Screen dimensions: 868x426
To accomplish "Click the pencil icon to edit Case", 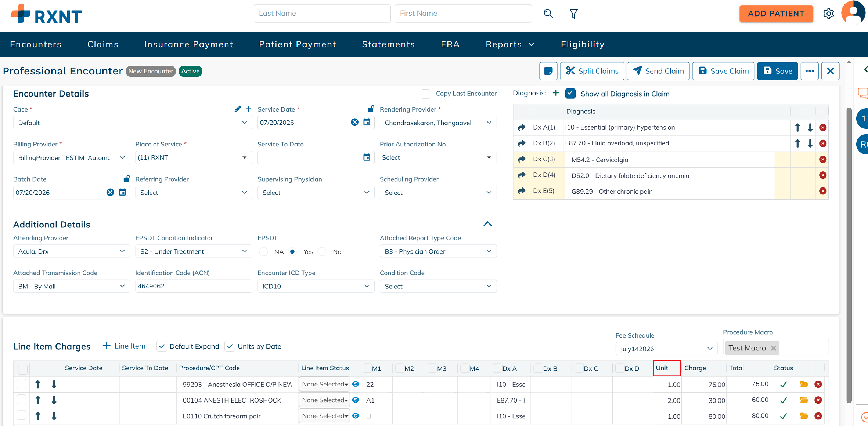I will [x=238, y=109].
